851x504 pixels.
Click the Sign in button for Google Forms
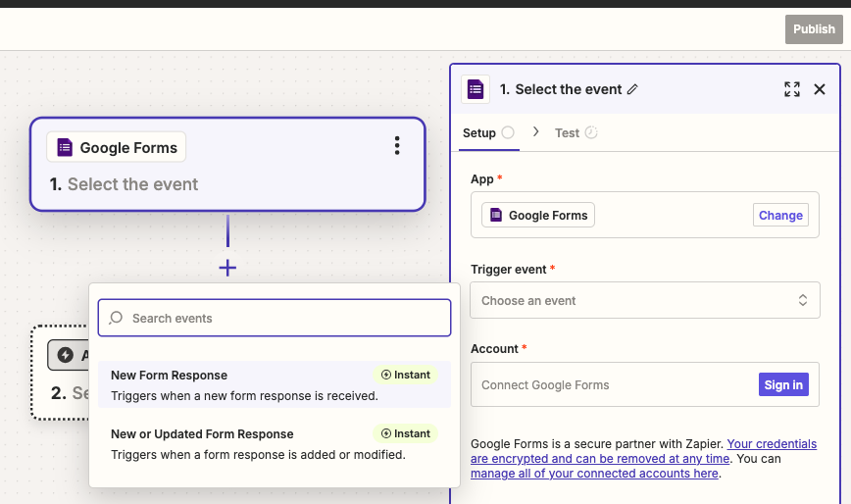pos(783,384)
